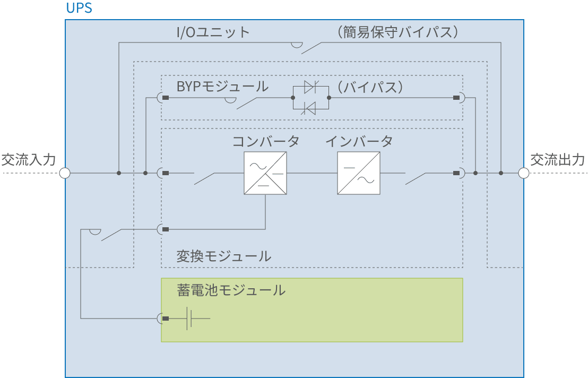This screenshot has width=588, height=378.
Task: Click the 'インバータ' label
Action: [359, 141]
